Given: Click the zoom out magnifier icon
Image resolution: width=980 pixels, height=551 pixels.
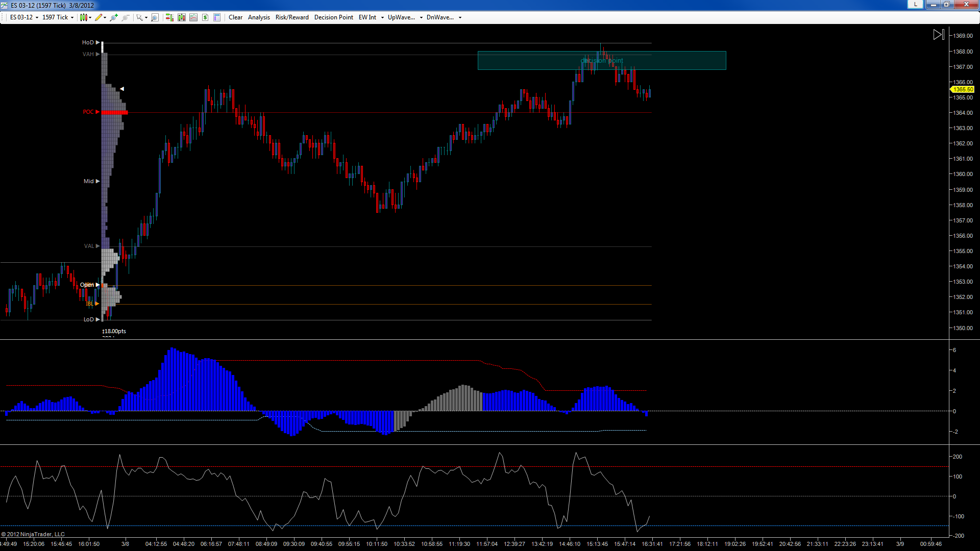Looking at the screenshot, I should [125, 17].
